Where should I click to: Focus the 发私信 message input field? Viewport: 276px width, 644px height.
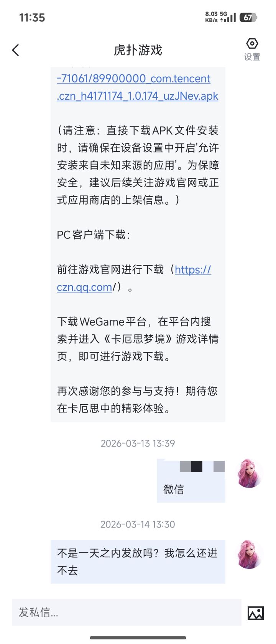tap(127, 612)
